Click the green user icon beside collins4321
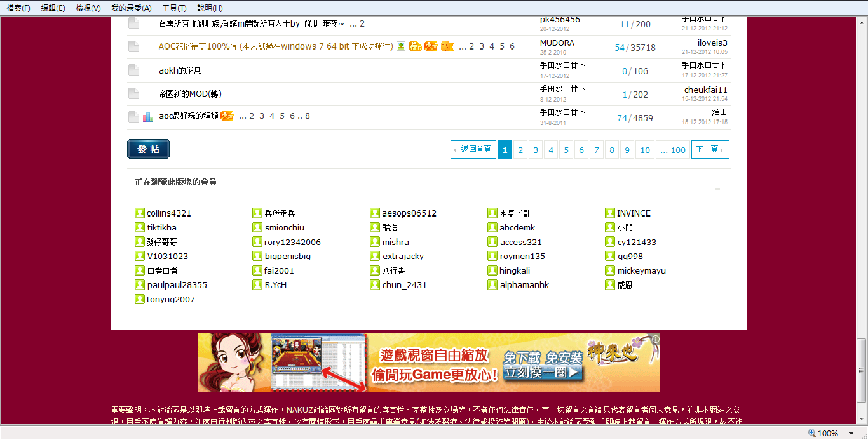The image size is (868, 440). pos(140,213)
